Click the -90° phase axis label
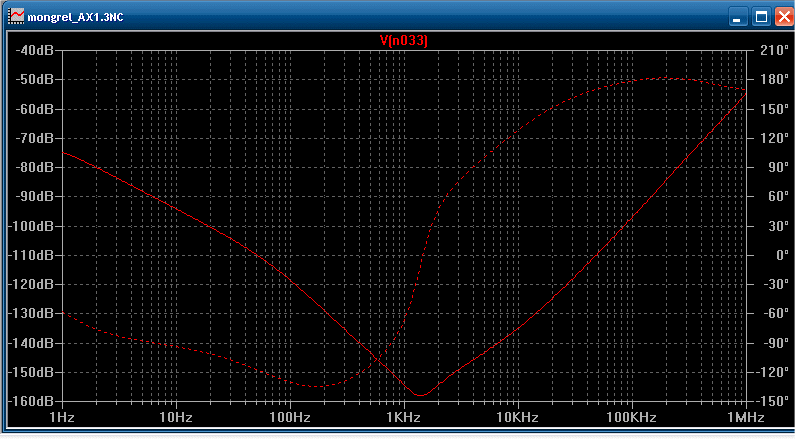This screenshot has width=795, height=439. 775,343
